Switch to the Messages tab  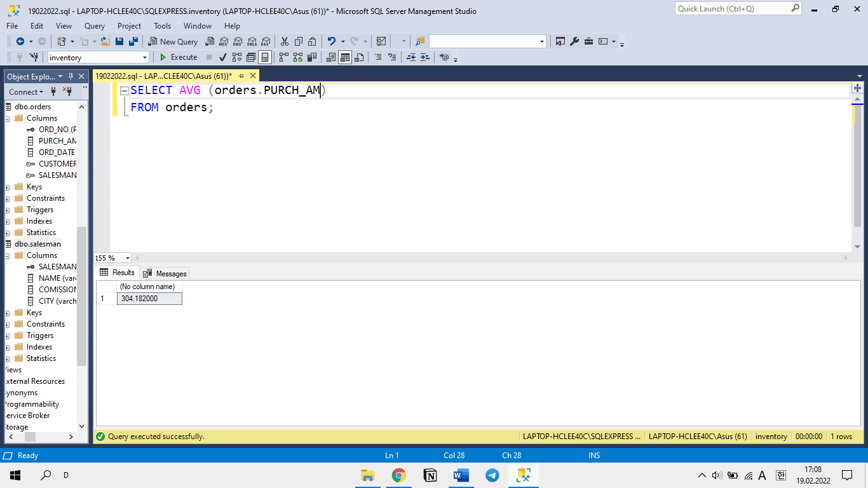pyautogui.click(x=165, y=273)
